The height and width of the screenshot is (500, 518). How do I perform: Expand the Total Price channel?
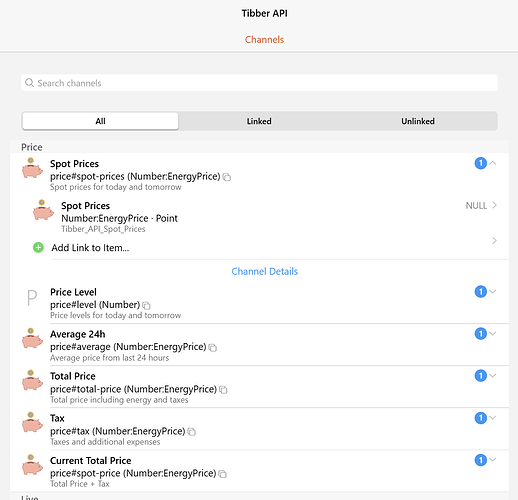[493, 376]
